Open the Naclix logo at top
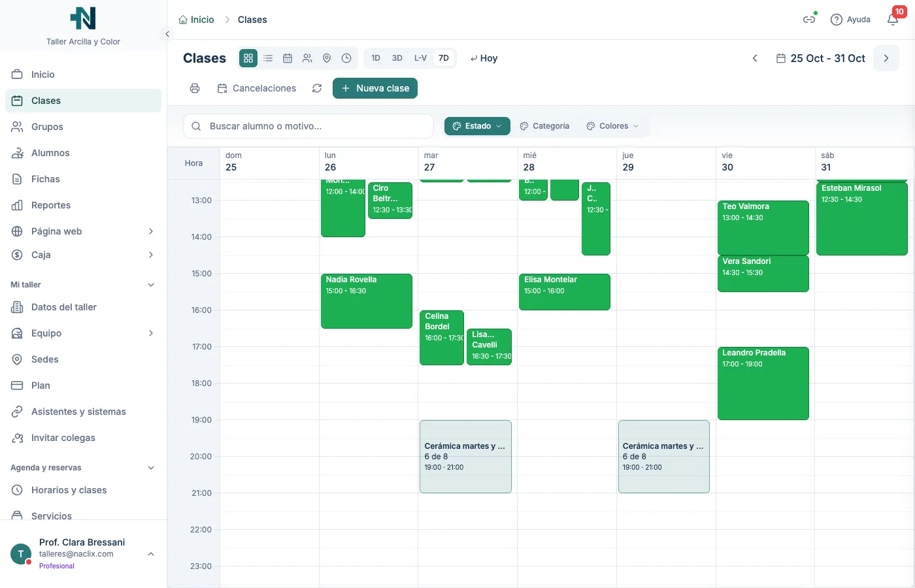The height and width of the screenshot is (588, 915). coord(83,18)
